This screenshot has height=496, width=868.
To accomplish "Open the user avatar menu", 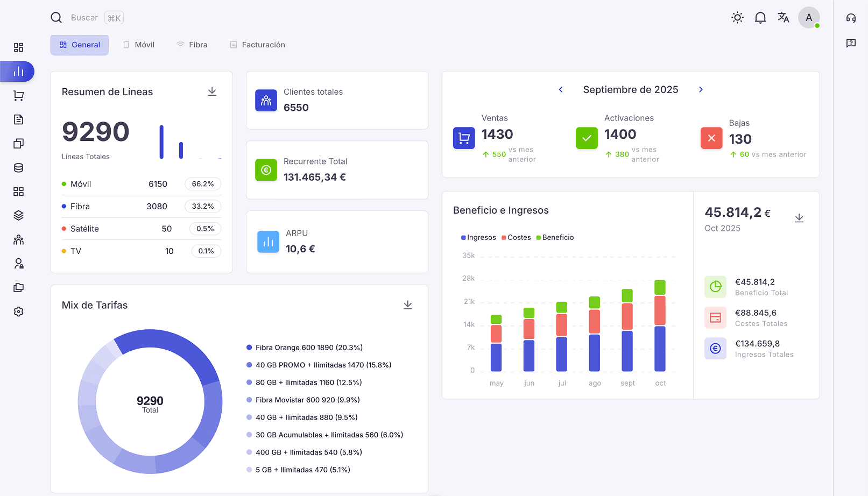I will click(x=808, y=18).
